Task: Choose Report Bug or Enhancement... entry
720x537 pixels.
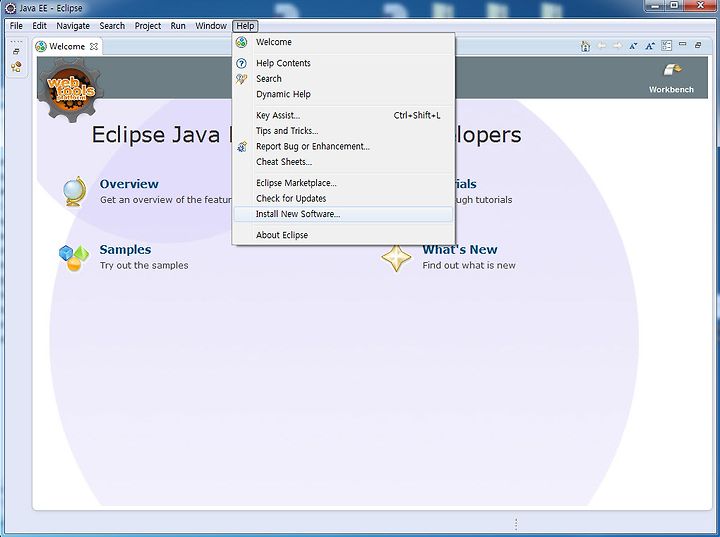Action: [x=343, y=147]
